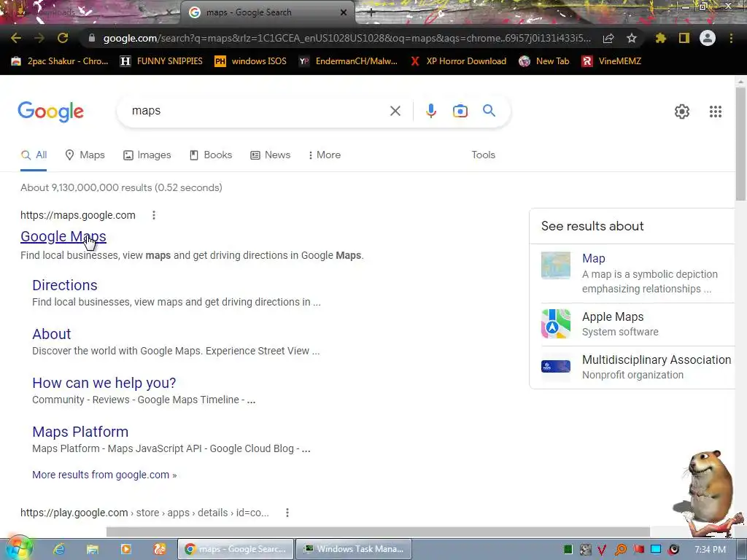Open the FUNNY SNIPPIES bookmark

161,61
